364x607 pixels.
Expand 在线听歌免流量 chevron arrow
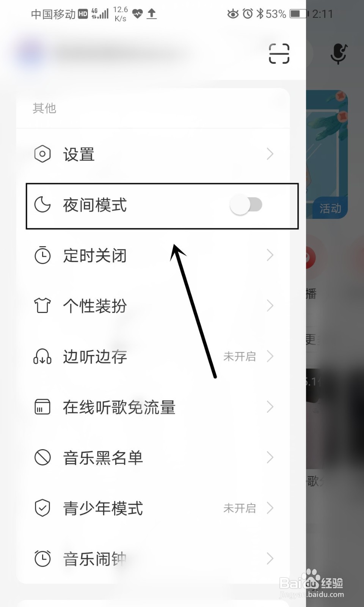point(270,407)
